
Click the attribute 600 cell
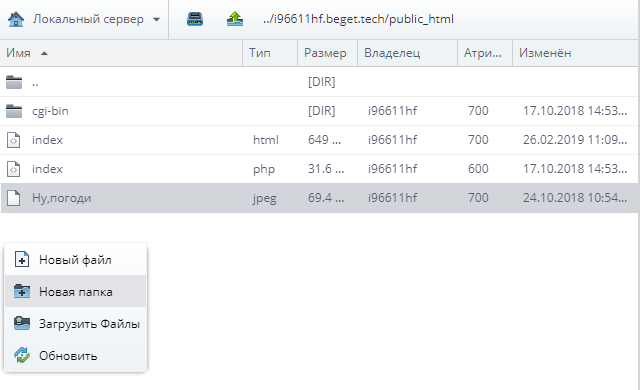point(478,169)
